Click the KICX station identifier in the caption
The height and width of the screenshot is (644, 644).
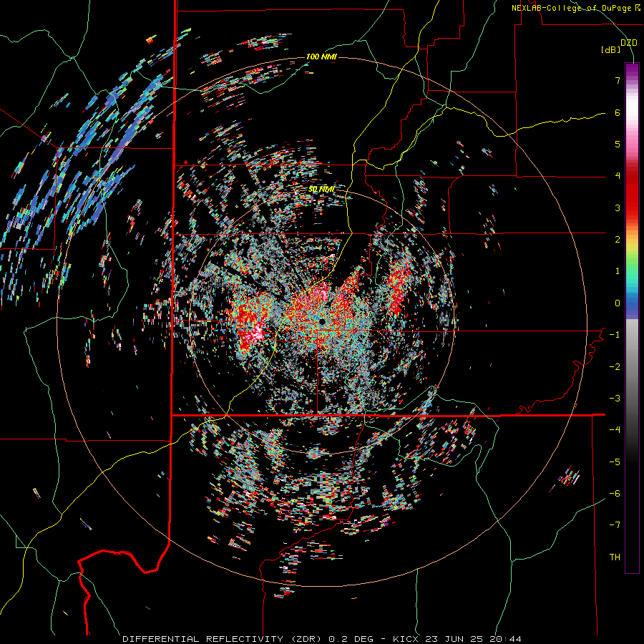(x=406, y=639)
